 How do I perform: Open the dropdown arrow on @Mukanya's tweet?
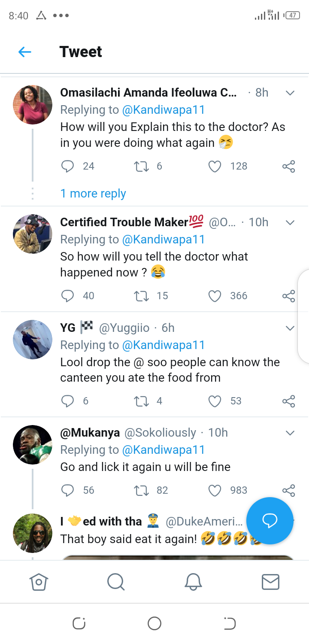pyautogui.click(x=290, y=433)
